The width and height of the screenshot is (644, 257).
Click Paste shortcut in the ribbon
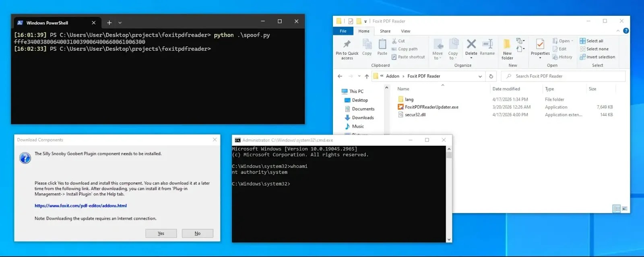(408, 57)
